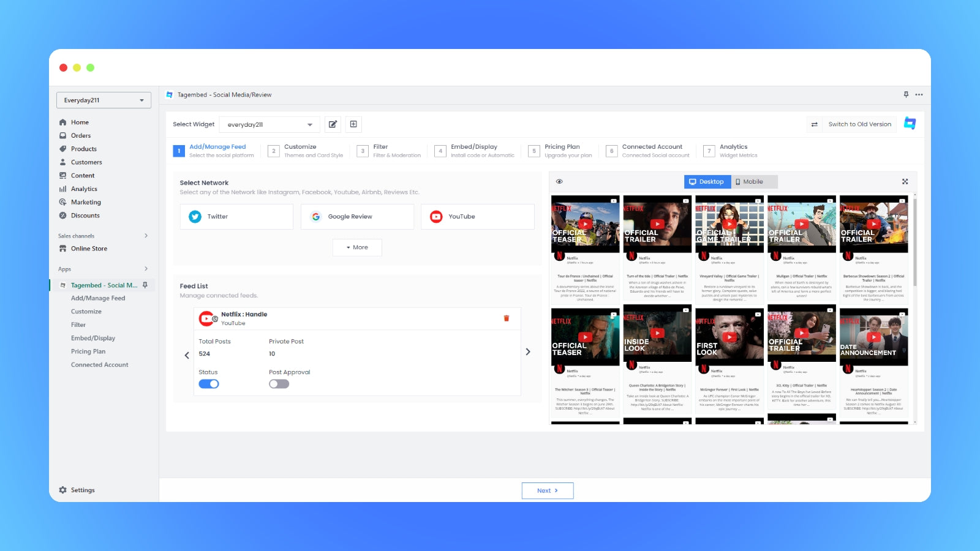The image size is (980, 551).
Task: Open Embed/Display in sidebar submenu
Action: tap(93, 338)
